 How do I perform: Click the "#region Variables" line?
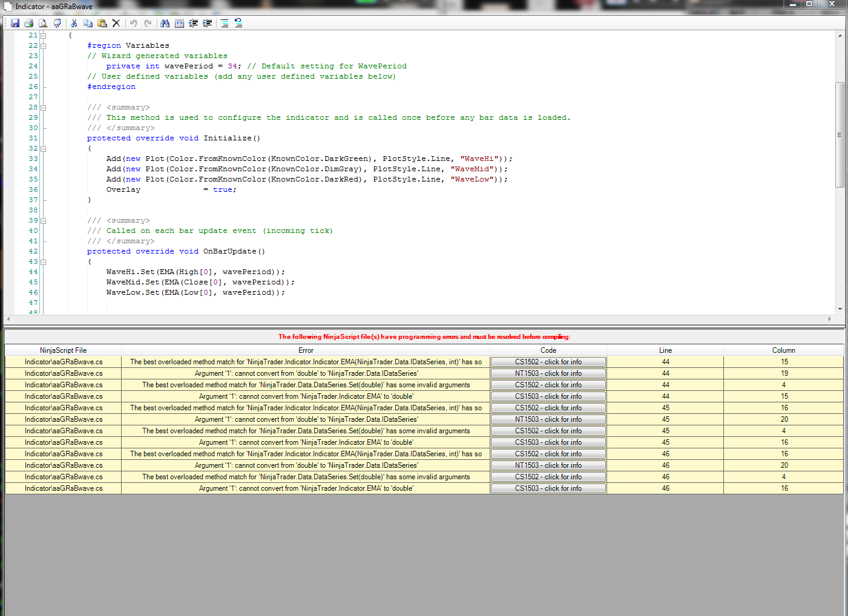click(x=128, y=45)
